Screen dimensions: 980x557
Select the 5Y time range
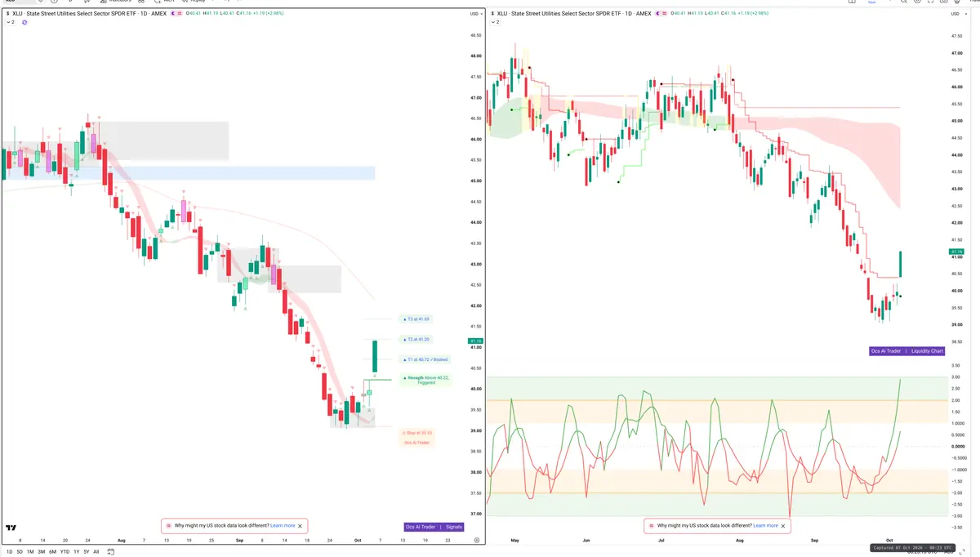[x=87, y=552]
